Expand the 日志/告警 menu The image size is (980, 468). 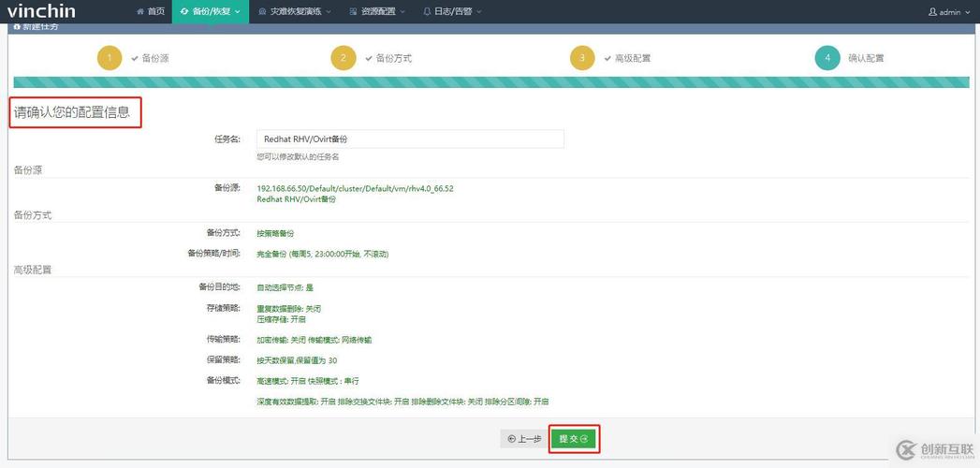tap(452, 12)
